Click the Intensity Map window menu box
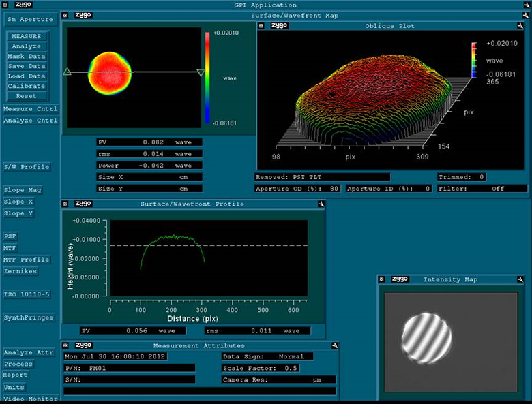 point(382,279)
